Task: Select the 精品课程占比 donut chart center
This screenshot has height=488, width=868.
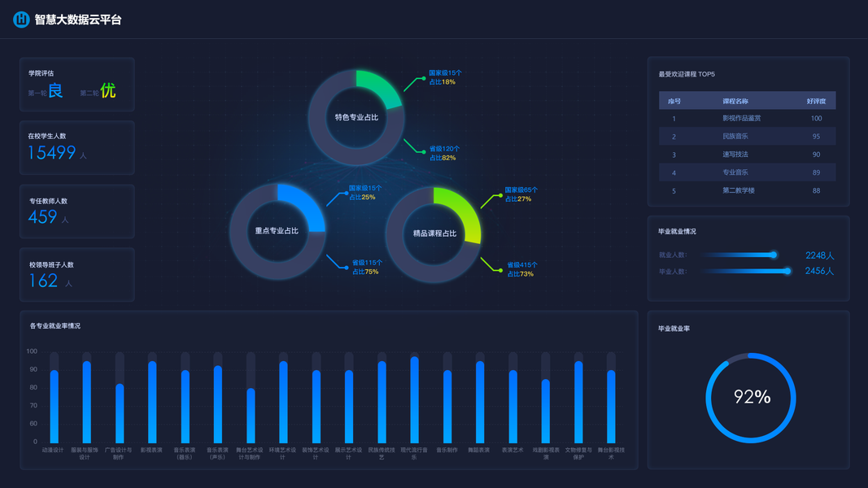Action: tap(434, 234)
